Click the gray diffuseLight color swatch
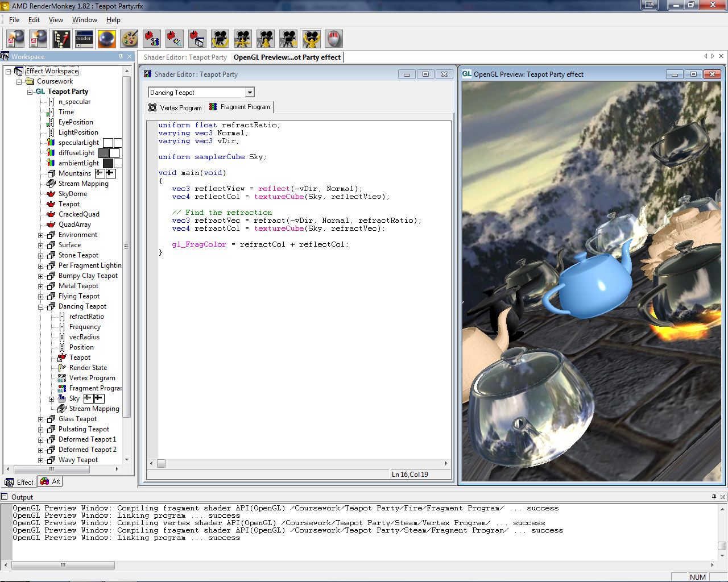 [104, 153]
